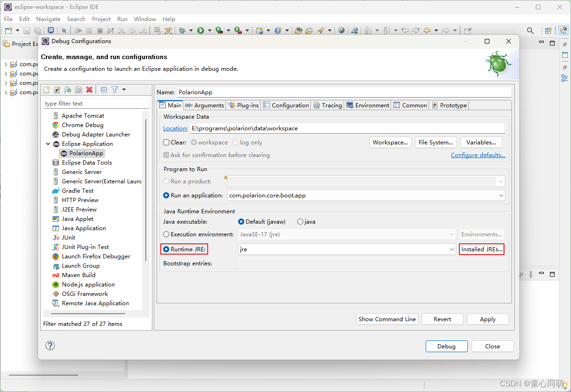This screenshot has width=571, height=392.
Task: Click the web browser globe icon in the Eclipse toolbar
Action: [341, 30]
